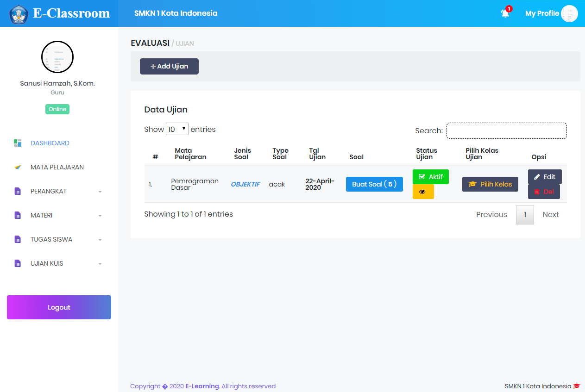The height and width of the screenshot is (392, 585).
Task: Open the show entries count dropdown
Action: (x=177, y=129)
